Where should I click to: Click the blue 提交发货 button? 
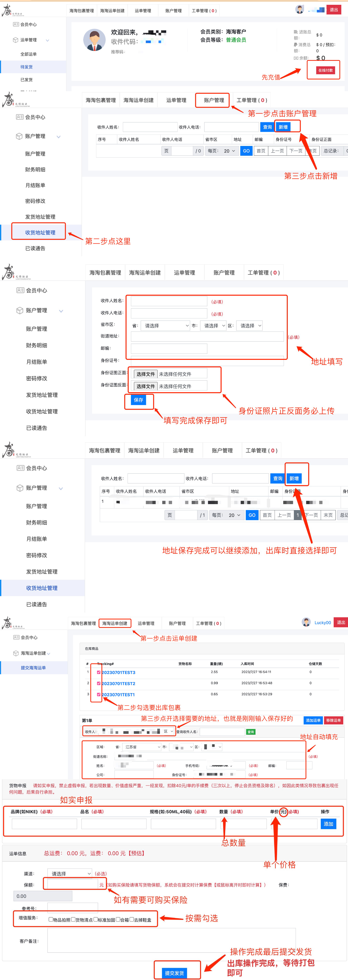(174, 973)
